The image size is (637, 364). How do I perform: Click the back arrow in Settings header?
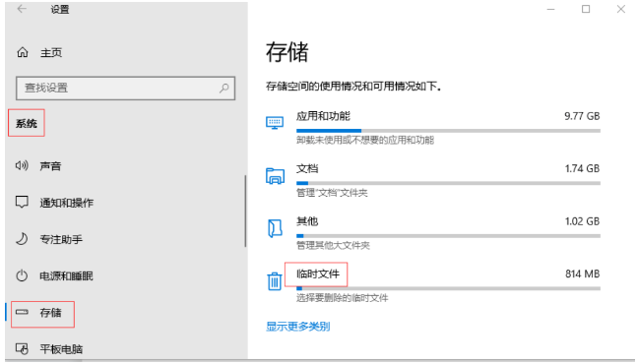pyautogui.click(x=22, y=9)
